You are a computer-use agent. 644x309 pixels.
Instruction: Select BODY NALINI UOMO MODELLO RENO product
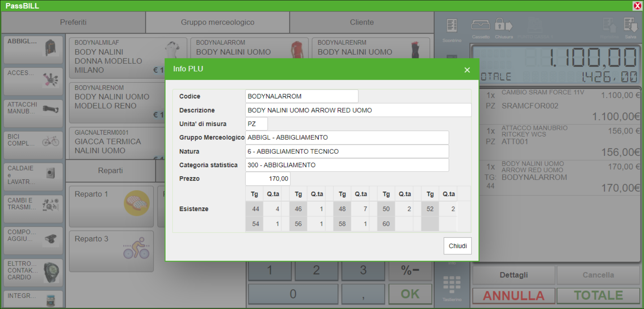click(117, 103)
